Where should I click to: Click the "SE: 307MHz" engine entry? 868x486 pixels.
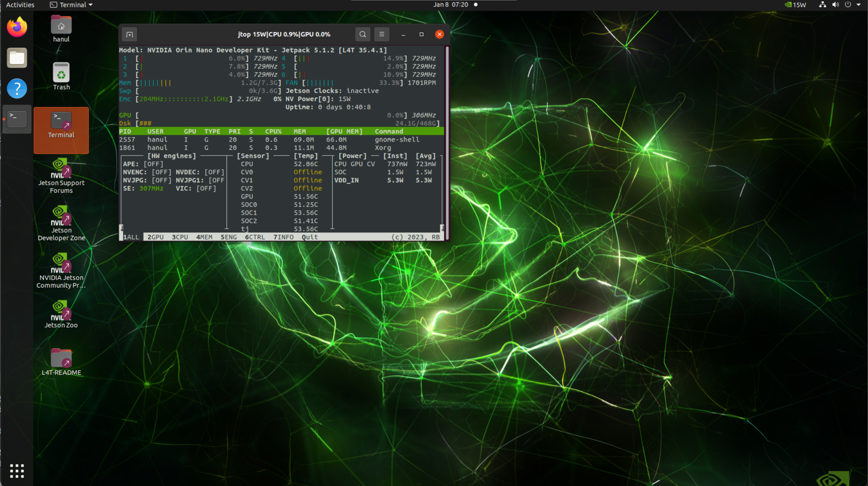click(143, 188)
